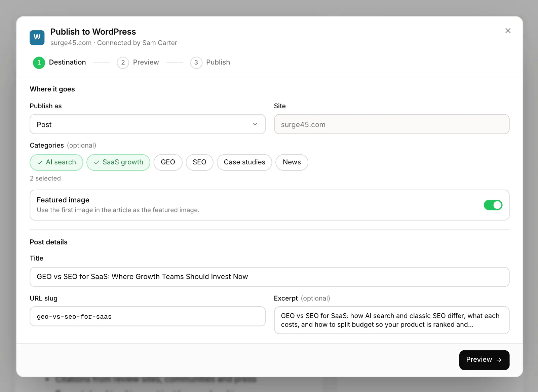Go to the Publish step label
This screenshot has height=392, width=538.
pyautogui.click(x=218, y=62)
